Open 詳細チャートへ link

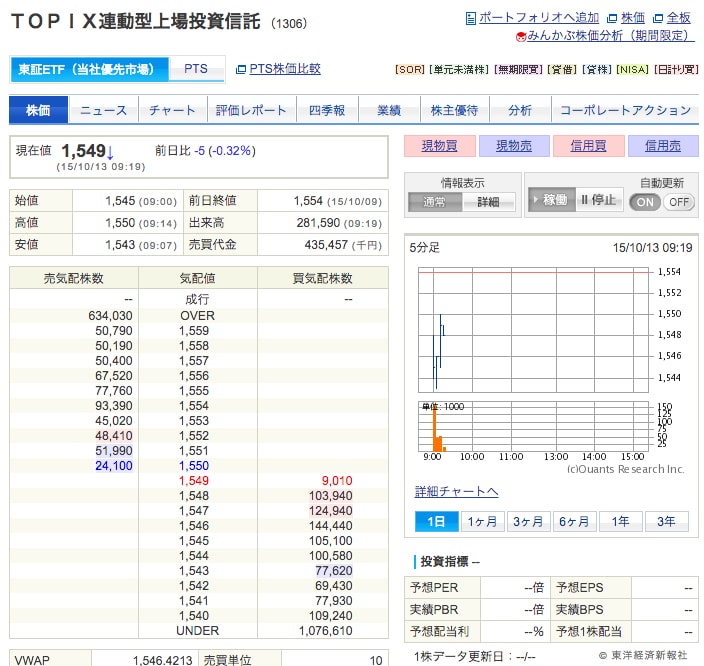pos(457,492)
